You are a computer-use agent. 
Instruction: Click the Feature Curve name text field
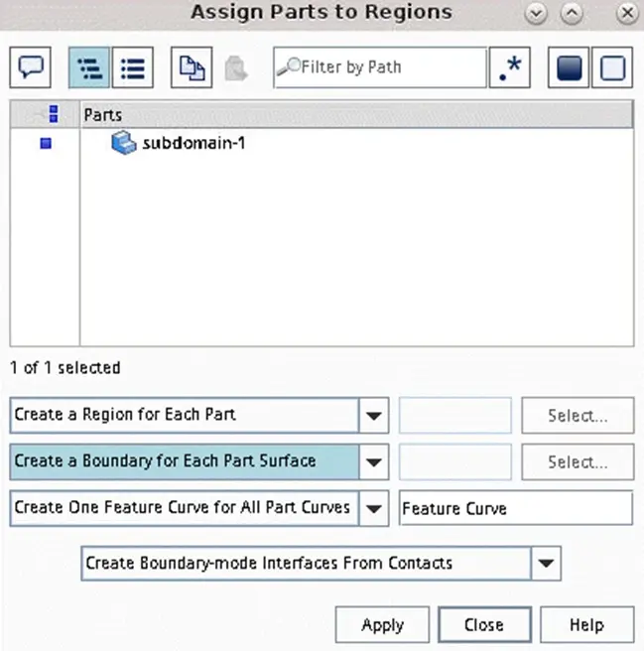[516, 508]
